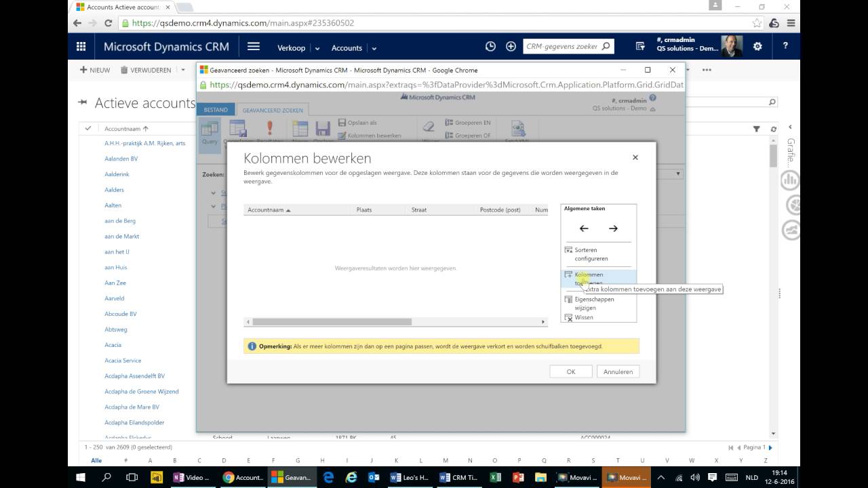Expand the Verkoop navigation dropdown
The image size is (868, 488).
coord(317,49)
